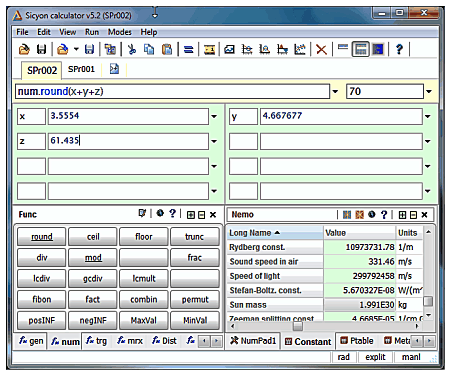Collapse Memo panel with minus box icon
Image resolution: width=450 pixels, height=375 pixels.
tap(413, 215)
